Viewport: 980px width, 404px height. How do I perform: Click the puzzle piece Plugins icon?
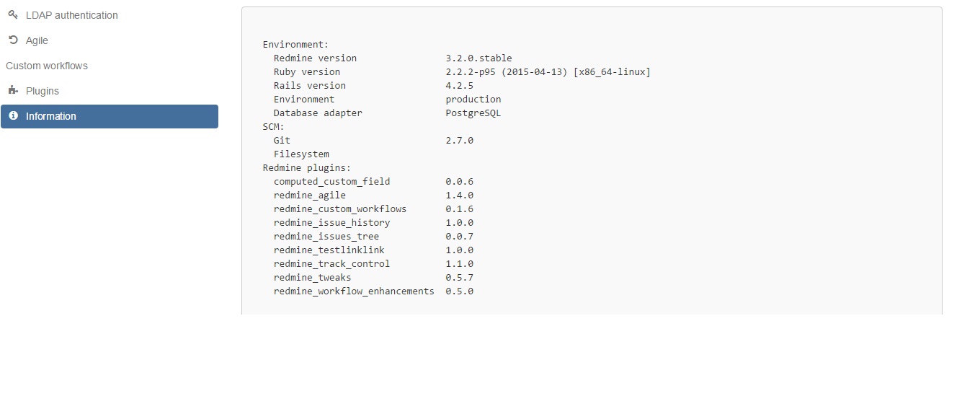click(x=13, y=91)
